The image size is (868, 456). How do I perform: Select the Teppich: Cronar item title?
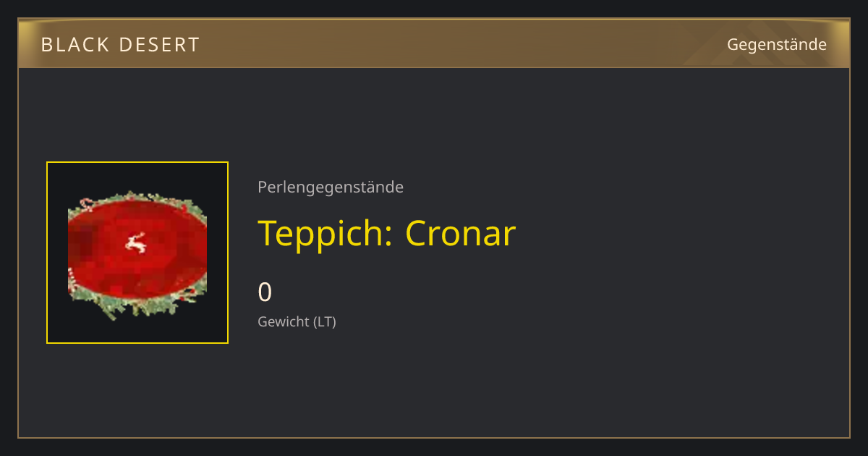coord(387,233)
